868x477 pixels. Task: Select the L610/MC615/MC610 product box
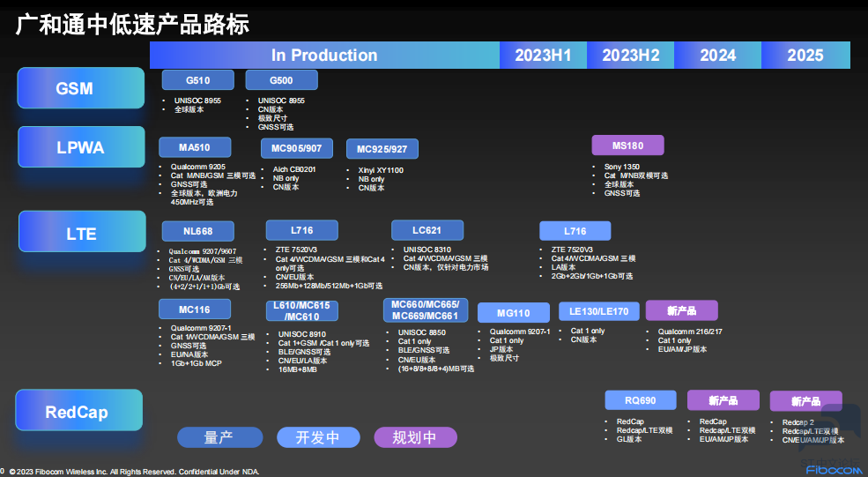pos(301,311)
